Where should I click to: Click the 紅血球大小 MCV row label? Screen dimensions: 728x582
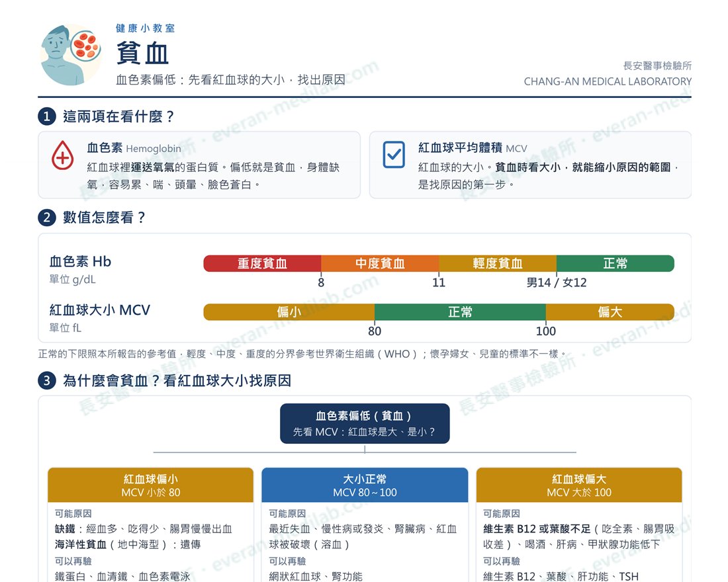100,310
